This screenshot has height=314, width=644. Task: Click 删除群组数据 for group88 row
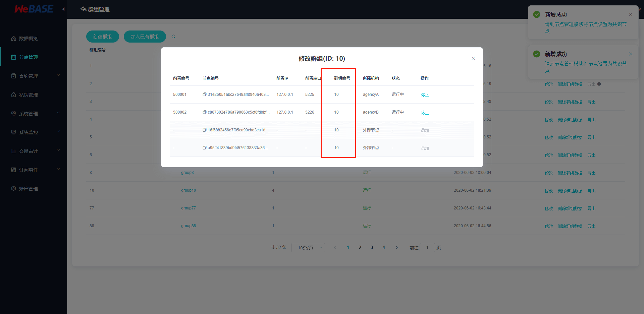(x=570, y=226)
